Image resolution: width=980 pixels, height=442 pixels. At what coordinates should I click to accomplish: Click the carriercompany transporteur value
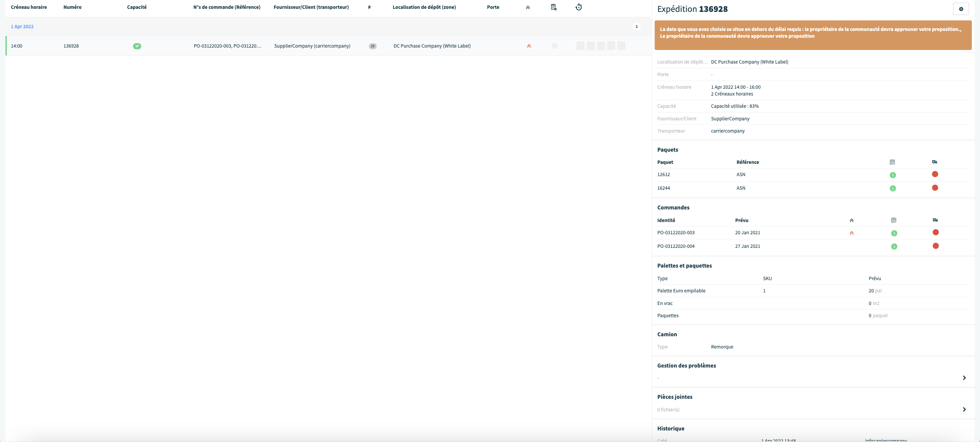click(728, 131)
